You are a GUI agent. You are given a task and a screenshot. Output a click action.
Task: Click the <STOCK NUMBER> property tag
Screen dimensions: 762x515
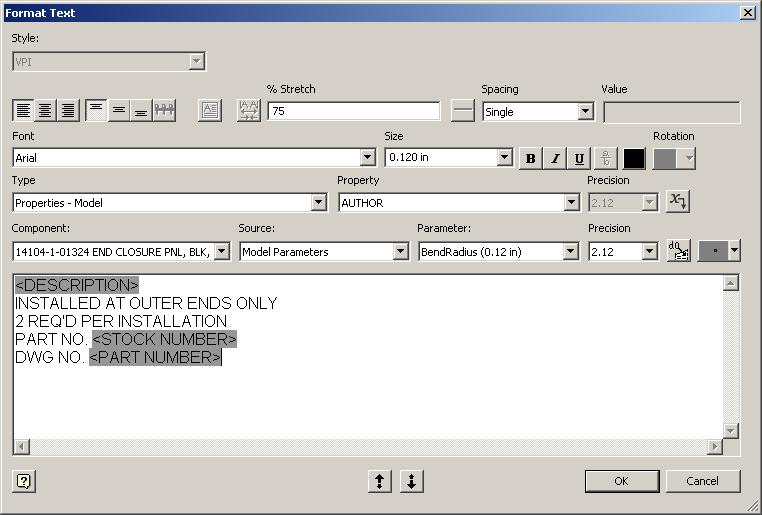[x=164, y=339]
